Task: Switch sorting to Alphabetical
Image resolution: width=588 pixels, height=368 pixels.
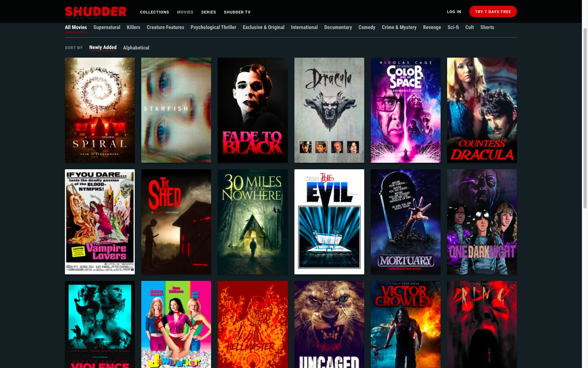Action: tap(136, 48)
